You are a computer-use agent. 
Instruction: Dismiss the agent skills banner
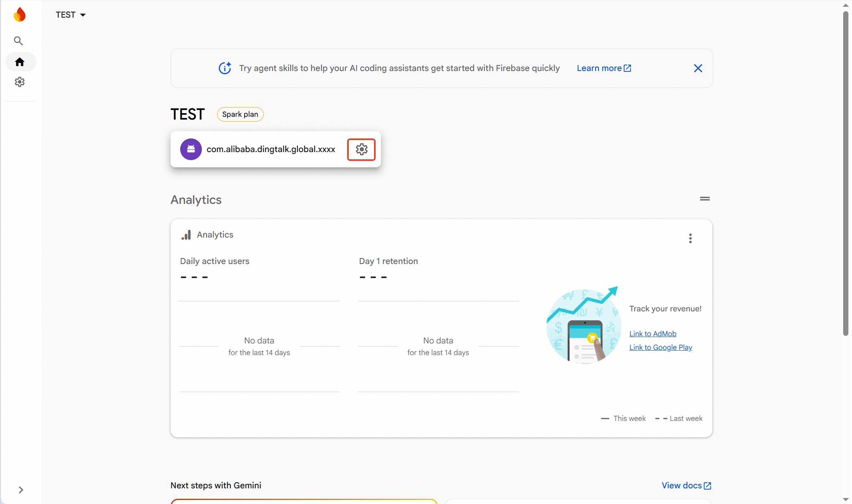[x=698, y=68]
